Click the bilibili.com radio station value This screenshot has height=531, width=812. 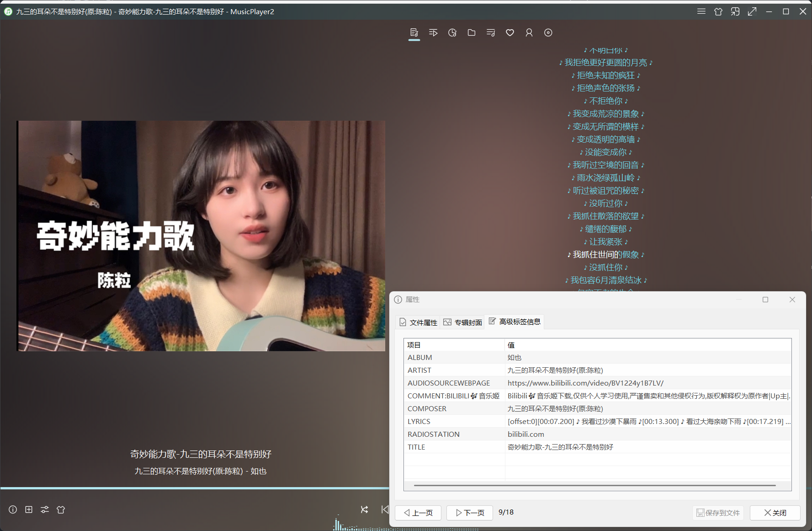526,434
